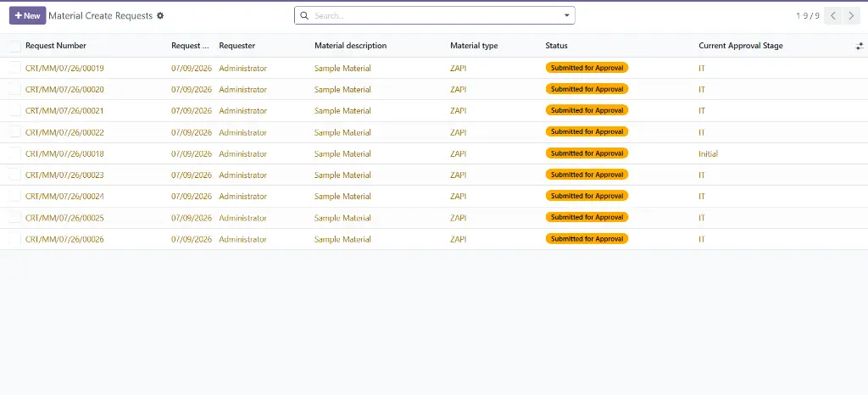Viewport: 868px width, 395px height.
Task: Click the magnifier search icon
Action: (x=304, y=15)
